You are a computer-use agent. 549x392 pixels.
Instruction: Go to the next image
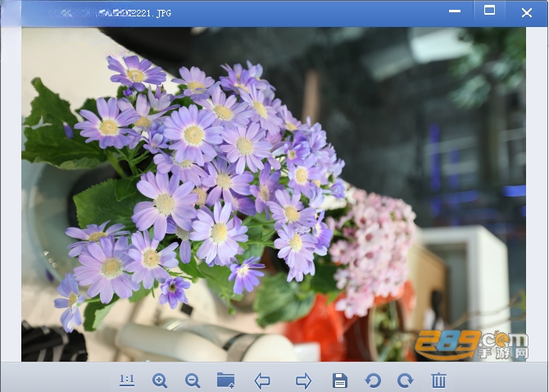point(303,381)
